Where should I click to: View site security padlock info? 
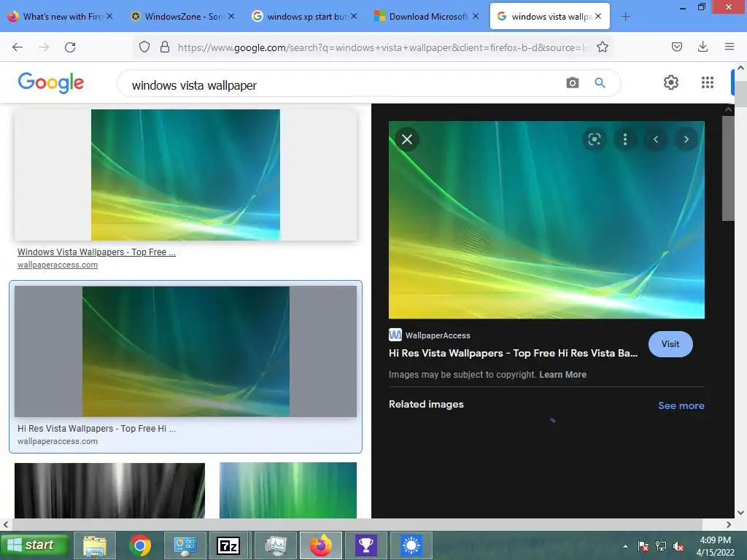point(165,47)
